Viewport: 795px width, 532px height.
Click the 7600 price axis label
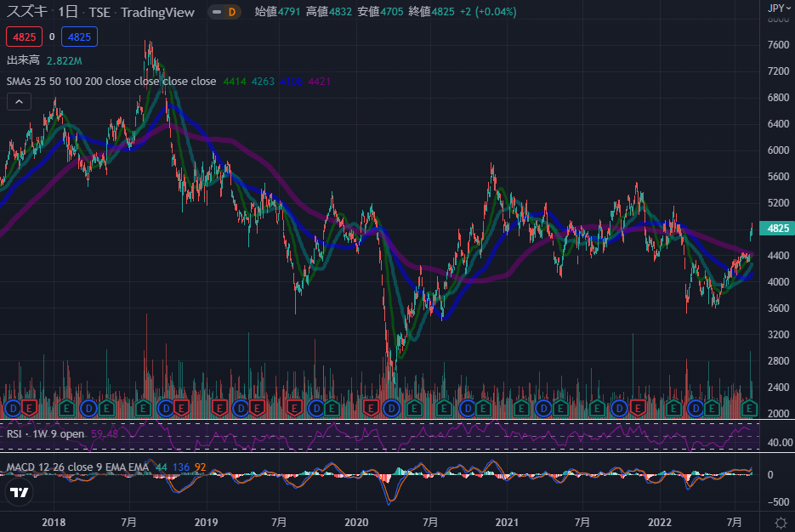778,44
